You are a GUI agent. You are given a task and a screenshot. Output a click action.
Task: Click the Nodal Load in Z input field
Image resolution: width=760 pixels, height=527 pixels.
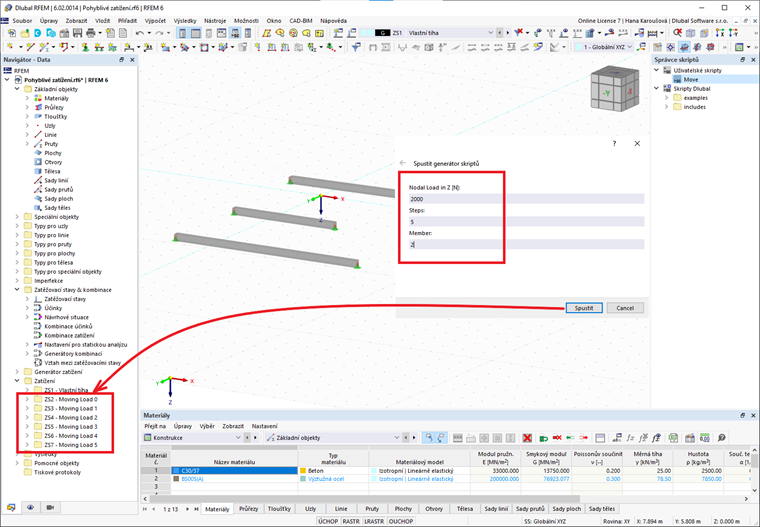pos(526,199)
